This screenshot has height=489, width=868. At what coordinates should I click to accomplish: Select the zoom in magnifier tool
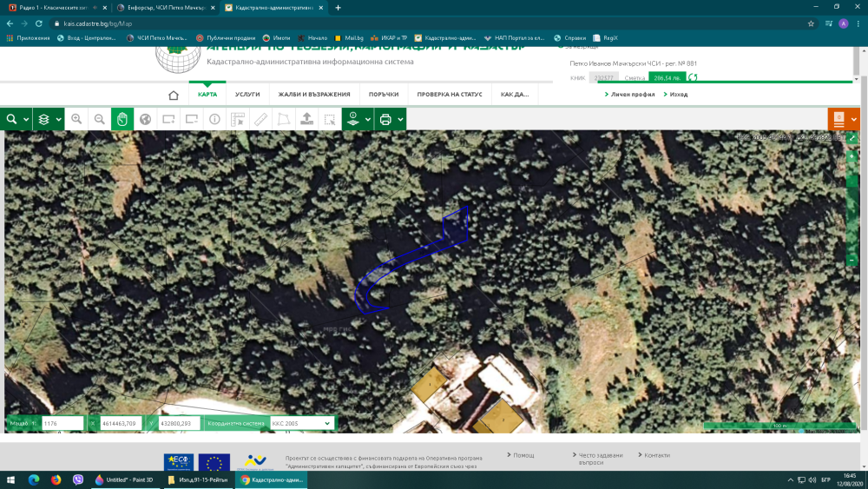tap(76, 119)
